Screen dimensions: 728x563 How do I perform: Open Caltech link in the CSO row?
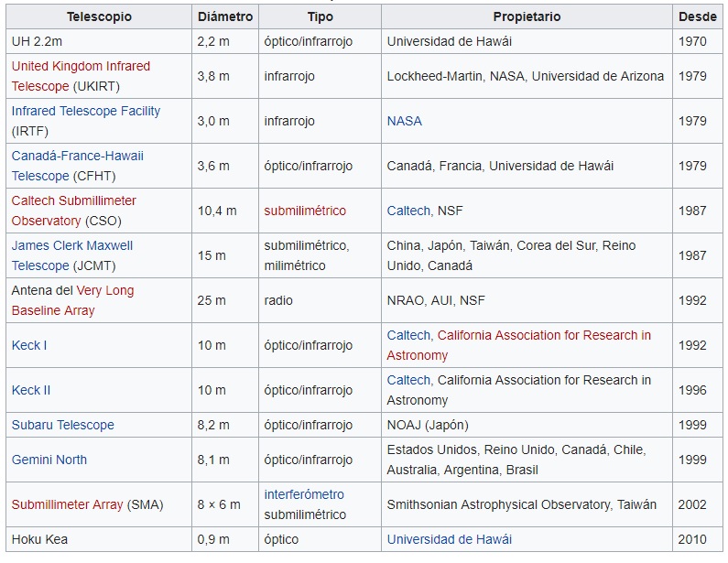coord(408,211)
